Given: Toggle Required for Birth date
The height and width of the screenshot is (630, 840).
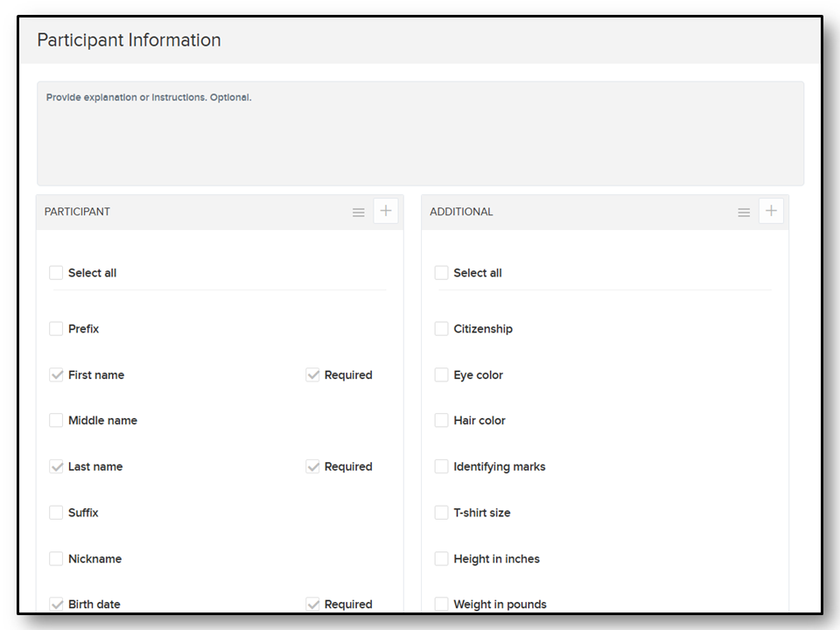Looking at the screenshot, I should tap(313, 604).
